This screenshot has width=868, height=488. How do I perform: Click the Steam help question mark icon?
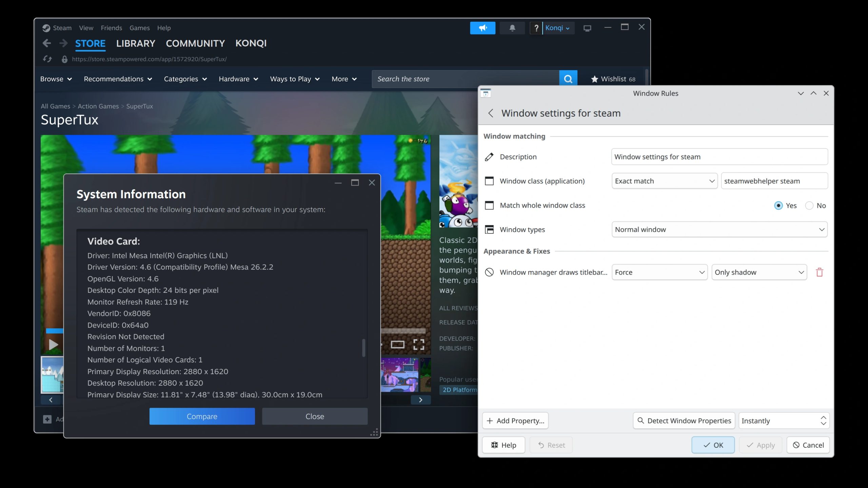(x=536, y=28)
